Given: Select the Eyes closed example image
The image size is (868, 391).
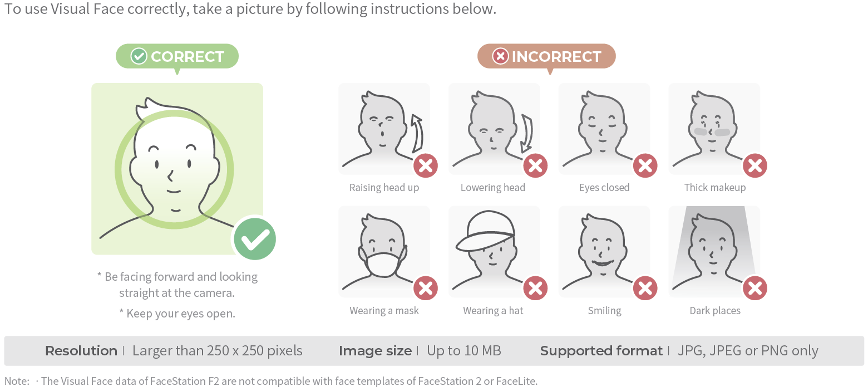Looking at the screenshot, I should tap(603, 128).
